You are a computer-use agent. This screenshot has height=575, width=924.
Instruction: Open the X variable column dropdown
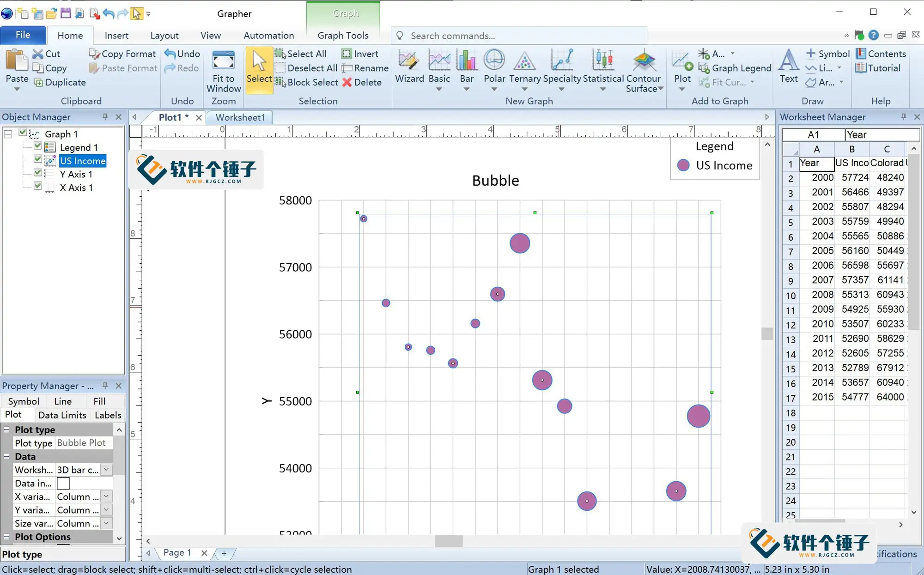tap(106, 496)
